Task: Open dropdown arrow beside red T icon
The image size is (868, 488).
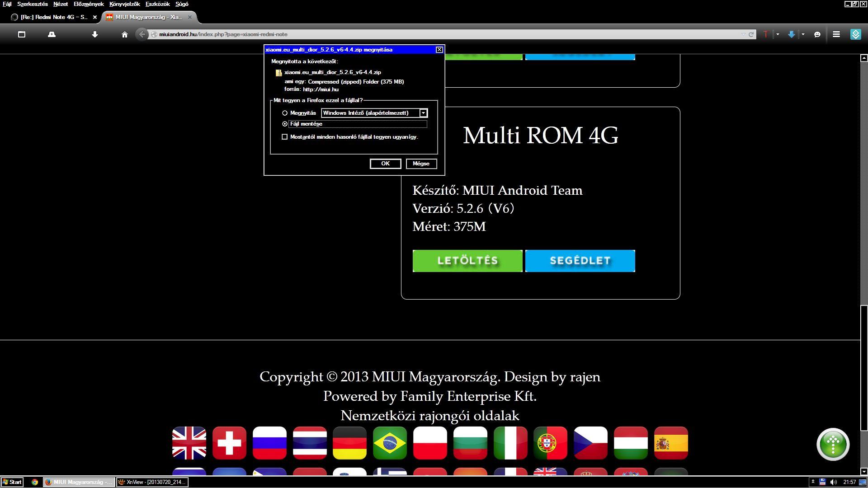Action: click(x=778, y=34)
